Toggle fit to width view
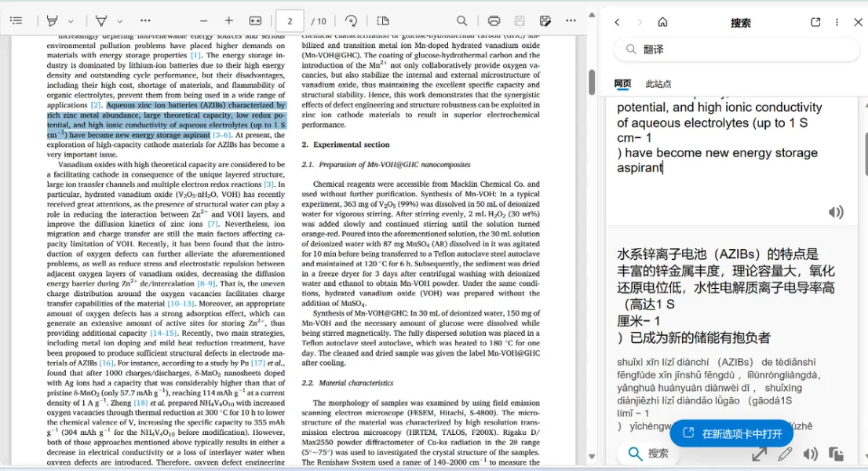 pyautogui.click(x=255, y=21)
